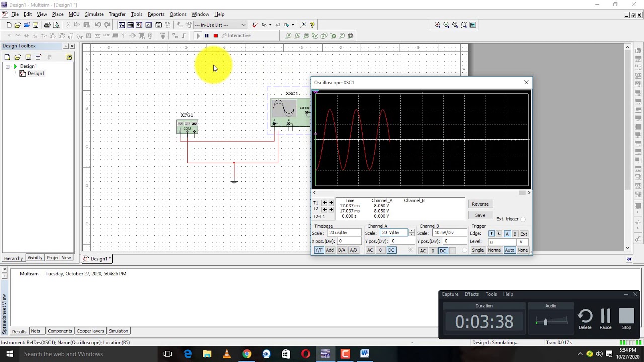Click the open file icon in Design Toolbox
This screenshot has height=362, width=644.
[18, 57]
